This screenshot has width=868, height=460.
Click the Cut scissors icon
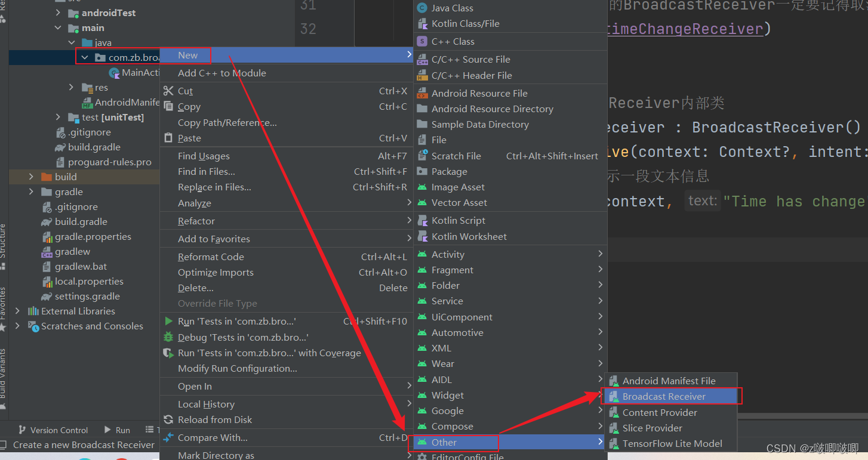click(x=168, y=91)
